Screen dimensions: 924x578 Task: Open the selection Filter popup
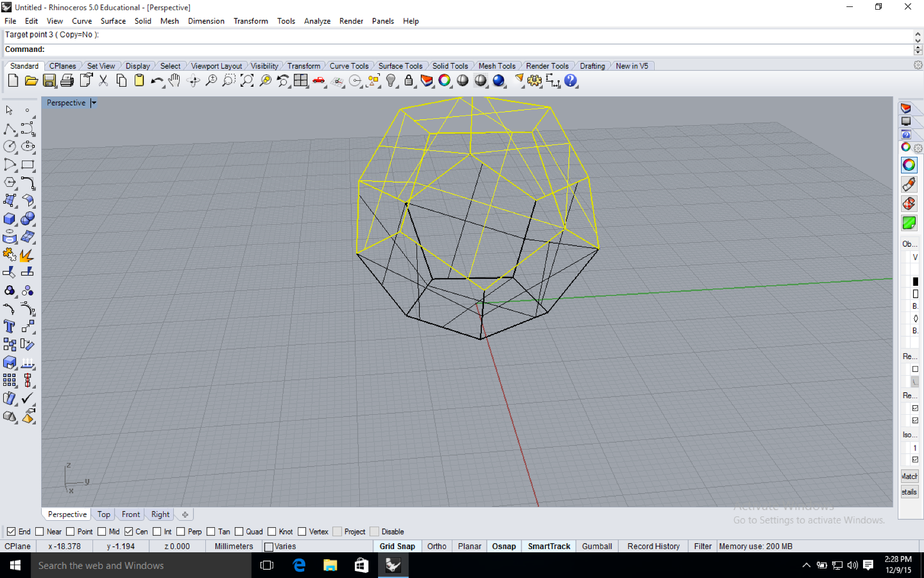click(x=702, y=546)
